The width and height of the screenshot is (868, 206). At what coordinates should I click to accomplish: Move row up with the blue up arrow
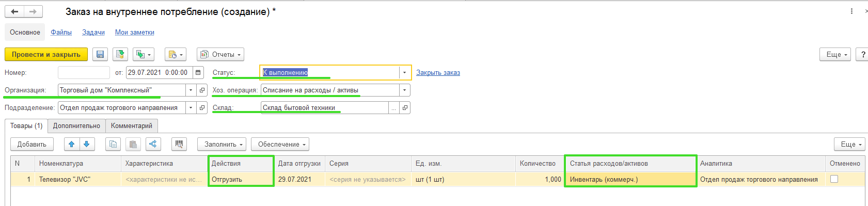pos(72,144)
